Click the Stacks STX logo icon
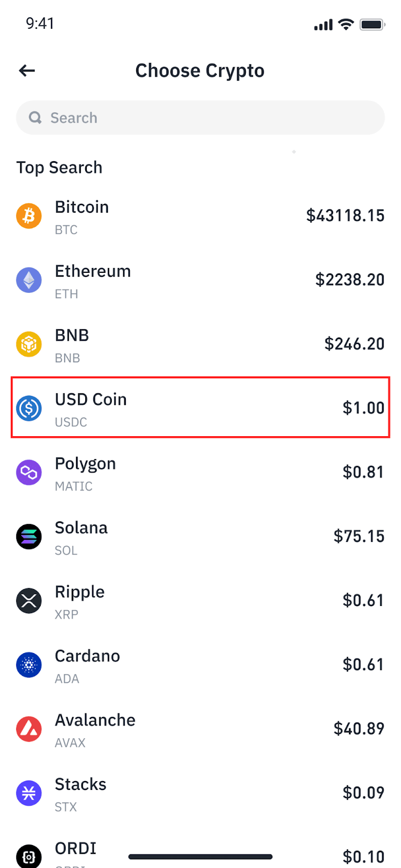 pos(29,793)
